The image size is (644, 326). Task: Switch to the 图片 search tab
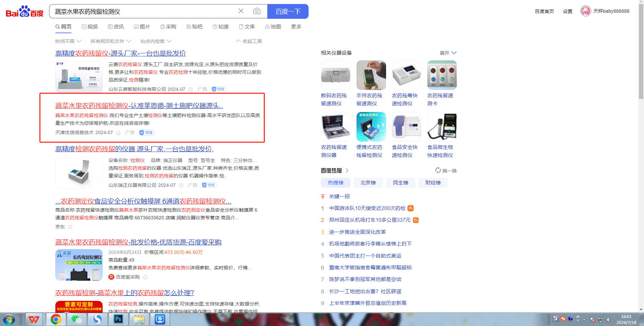[142, 27]
